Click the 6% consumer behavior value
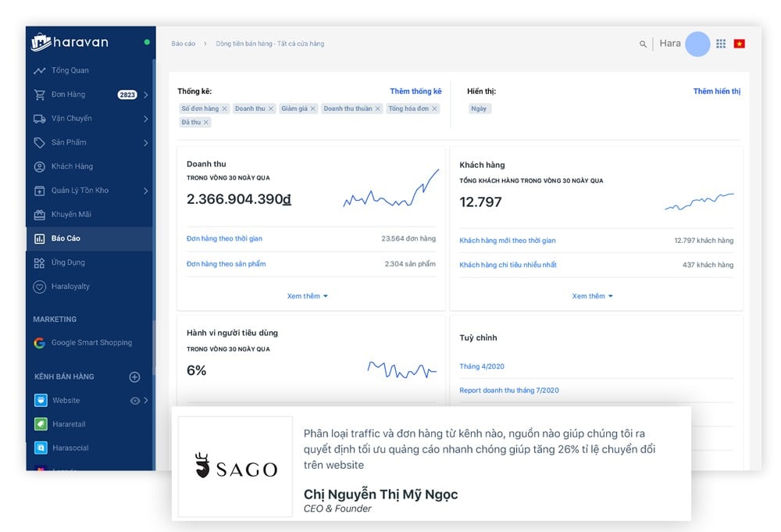 [x=196, y=370]
